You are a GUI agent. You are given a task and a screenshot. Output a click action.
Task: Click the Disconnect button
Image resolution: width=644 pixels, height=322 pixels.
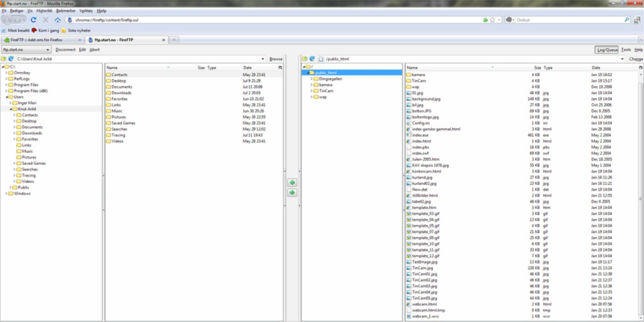click(x=65, y=50)
